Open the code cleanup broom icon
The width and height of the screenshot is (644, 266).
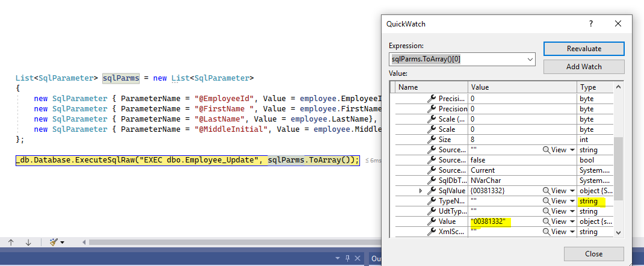54,242
